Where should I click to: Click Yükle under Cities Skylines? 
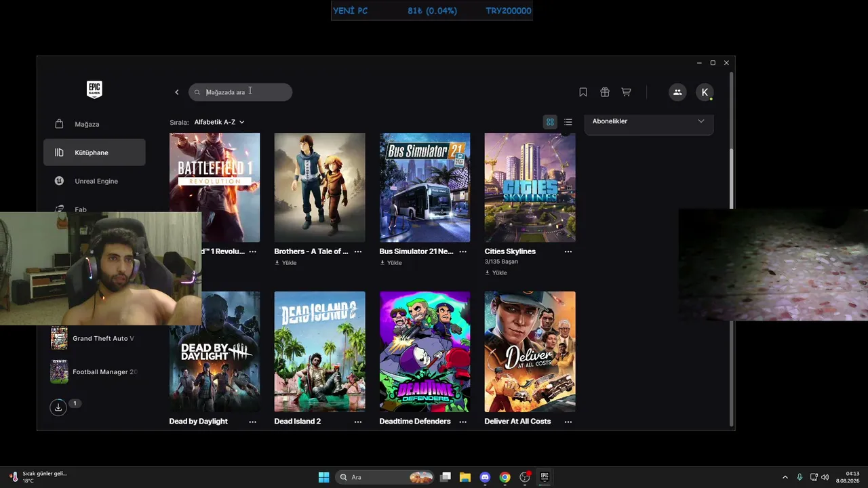(x=496, y=272)
